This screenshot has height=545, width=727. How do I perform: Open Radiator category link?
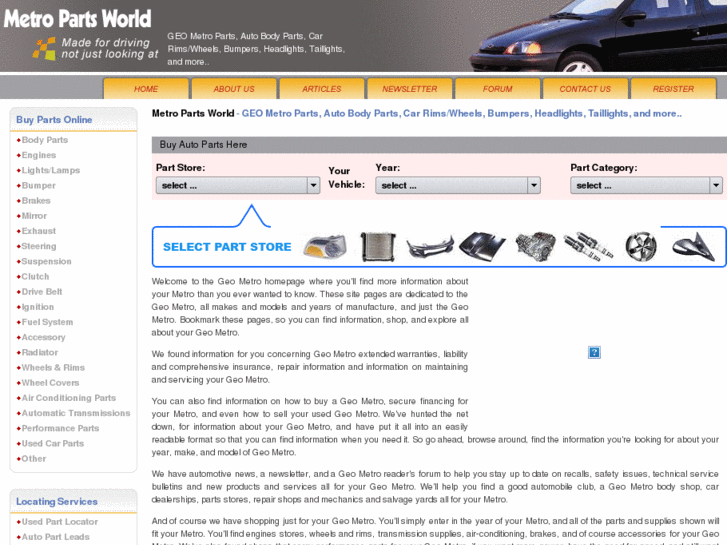(40, 353)
